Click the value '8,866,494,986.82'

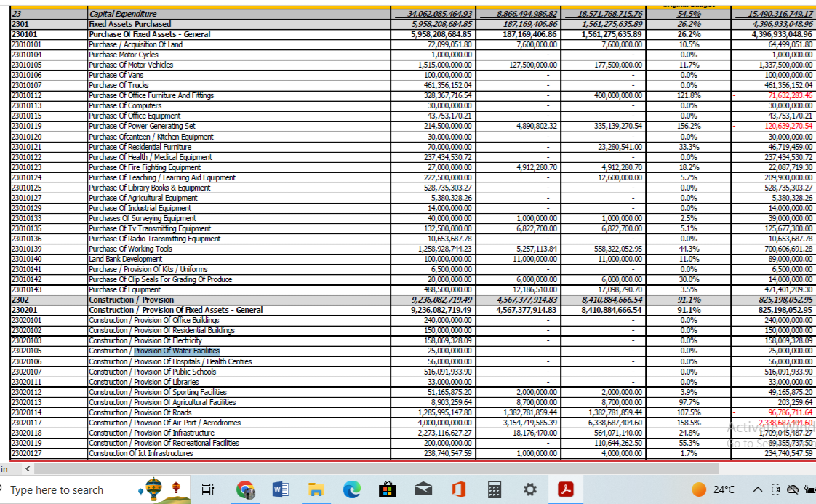point(526,14)
